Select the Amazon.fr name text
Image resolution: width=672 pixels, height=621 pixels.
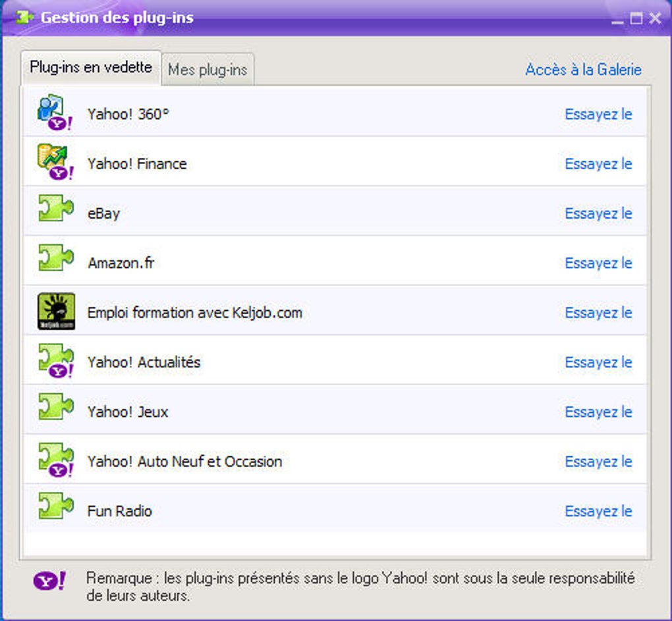(x=121, y=263)
